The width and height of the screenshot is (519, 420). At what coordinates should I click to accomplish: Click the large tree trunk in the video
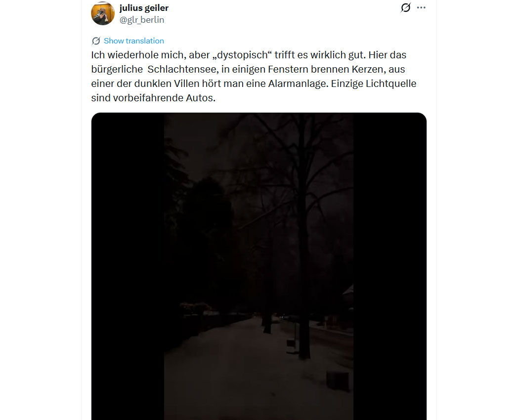[x=303, y=265]
